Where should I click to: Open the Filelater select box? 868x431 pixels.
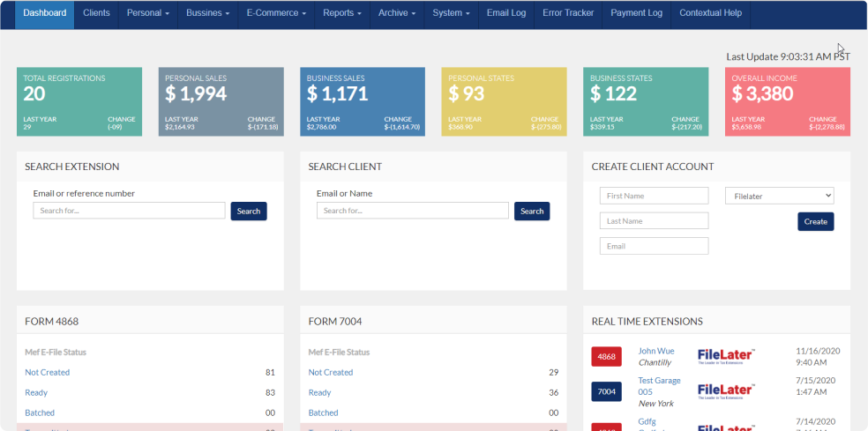point(779,196)
